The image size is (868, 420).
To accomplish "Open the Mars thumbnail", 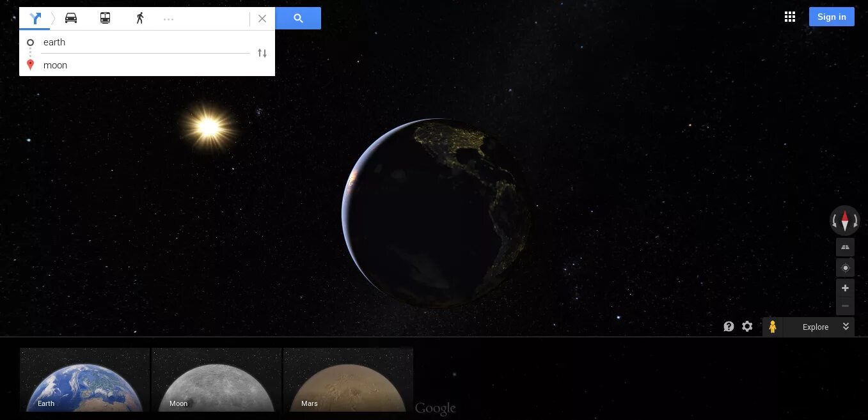I will [x=348, y=380].
